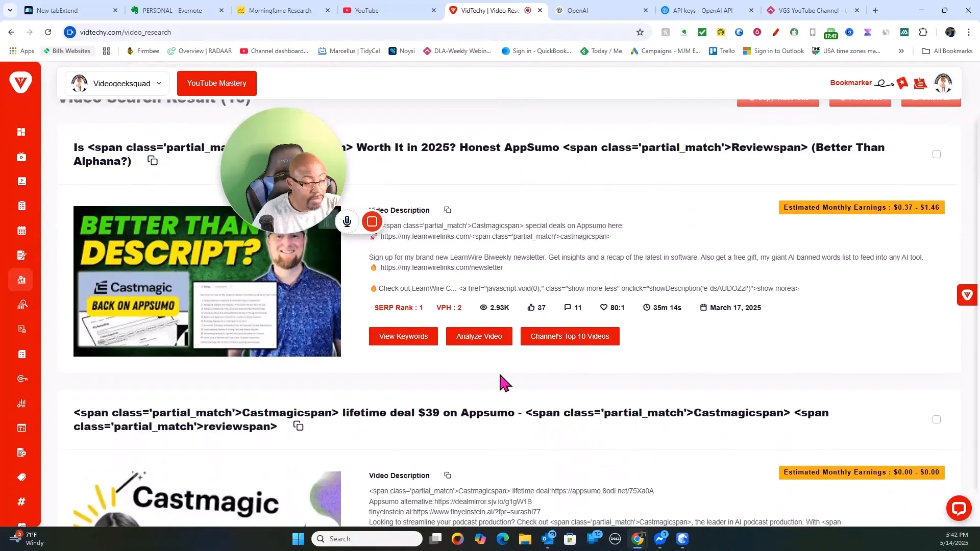Click the VidTechy logo in sidebar
This screenshot has width=980, height=551.
coord(20,82)
